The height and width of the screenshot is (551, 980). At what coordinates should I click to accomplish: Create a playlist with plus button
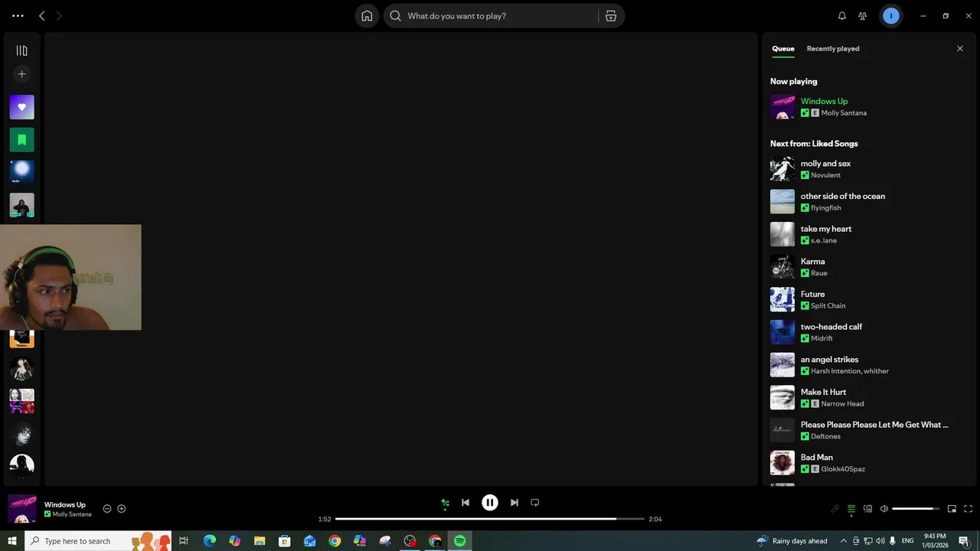click(x=21, y=74)
